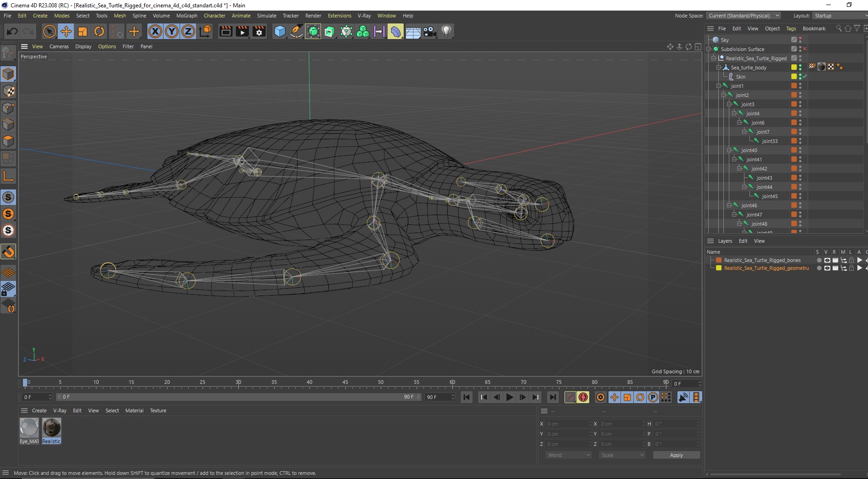This screenshot has height=479, width=868.
Task: Disable the Skin deformer checkmark
Action: tap(805, 77)
